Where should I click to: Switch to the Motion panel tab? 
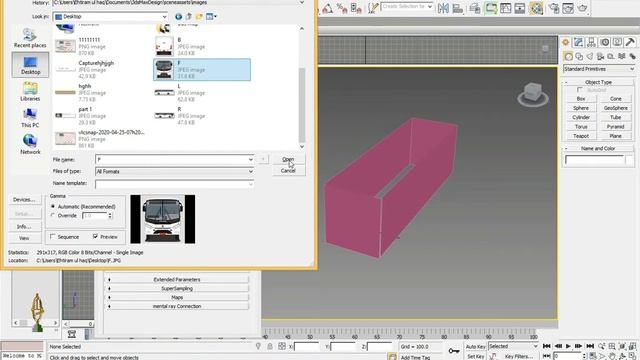click(604, 42)
